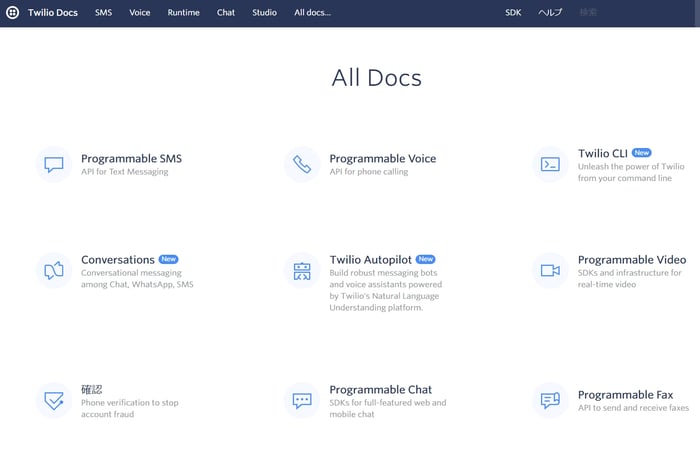The height and width of the screenshot is (451, 700).
Task: Open the Verify checkmark shield icon
Action: [54, 401]
